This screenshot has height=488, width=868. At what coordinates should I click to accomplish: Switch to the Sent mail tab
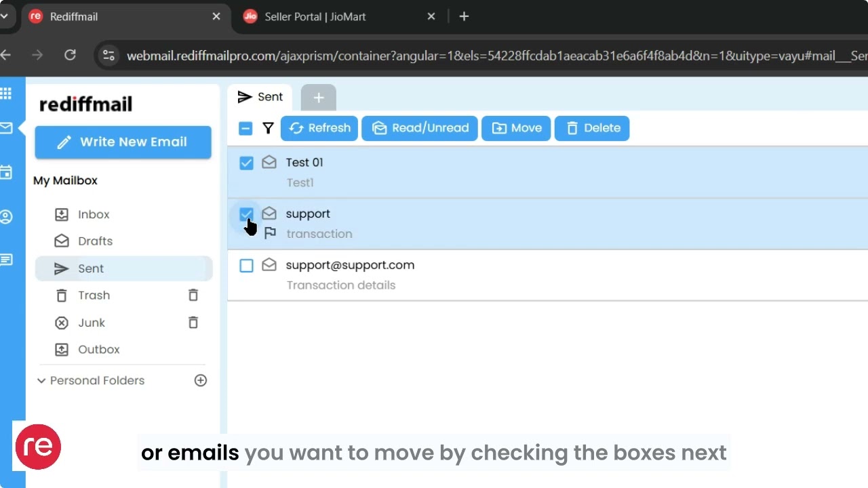pos(260,97)
